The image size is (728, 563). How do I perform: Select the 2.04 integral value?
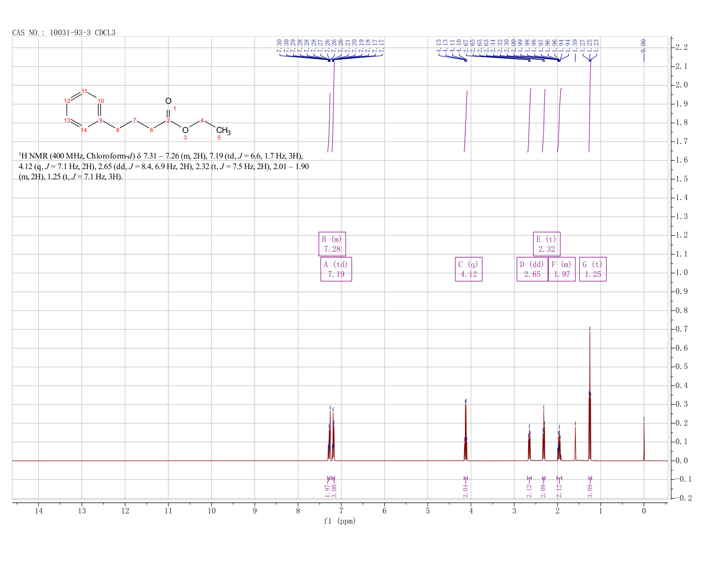[x=465, y=491]
